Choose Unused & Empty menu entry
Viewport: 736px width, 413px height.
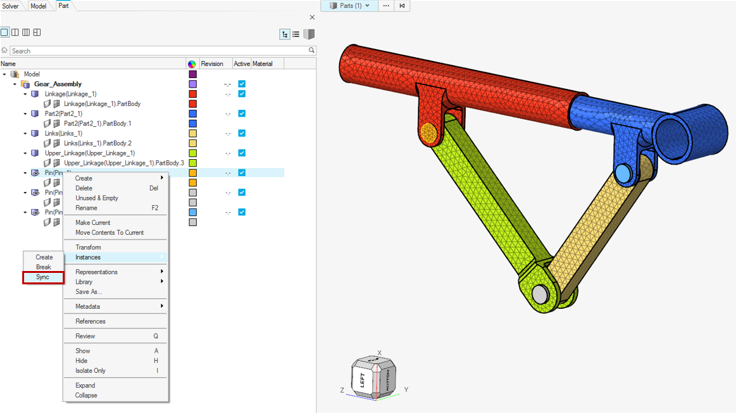115,198
